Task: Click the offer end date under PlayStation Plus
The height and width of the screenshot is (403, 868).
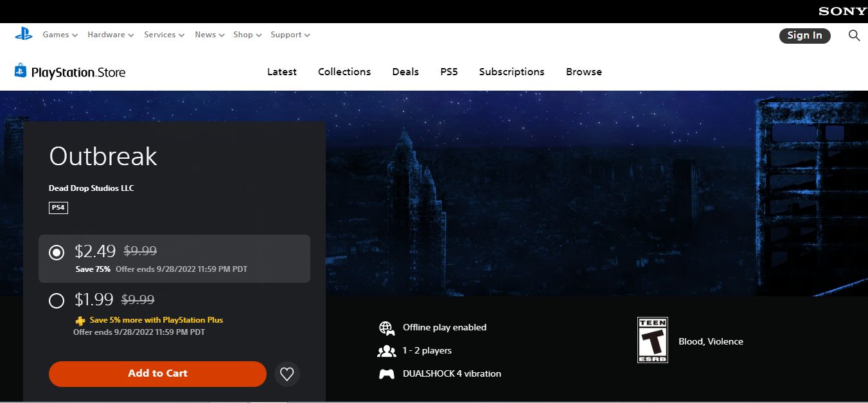Action: coord(139,332)
